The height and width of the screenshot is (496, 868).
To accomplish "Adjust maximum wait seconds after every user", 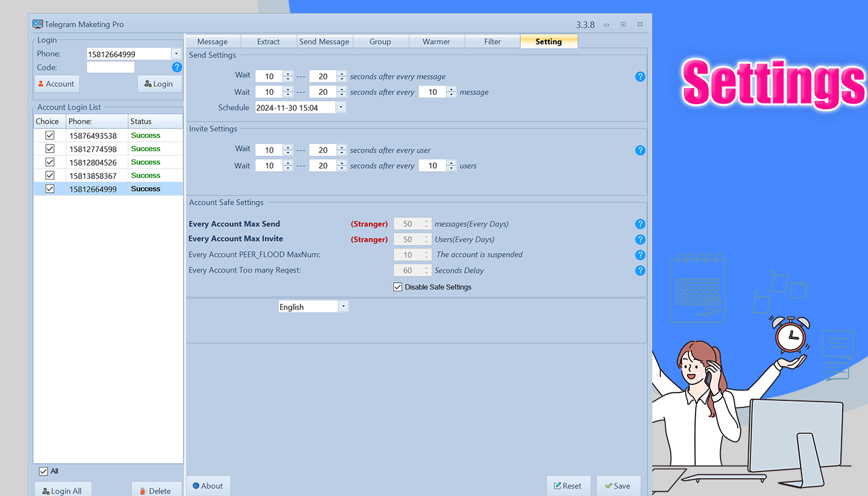I will point(342,150).
